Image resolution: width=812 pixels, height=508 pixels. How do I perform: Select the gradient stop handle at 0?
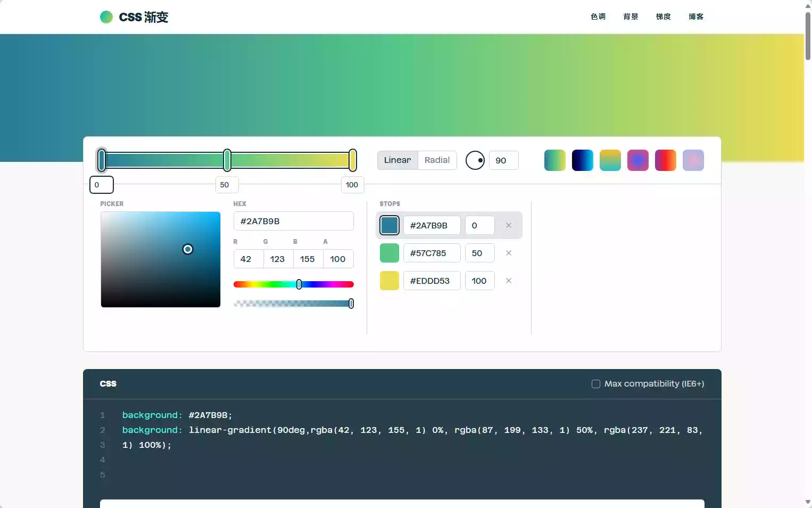102,160
